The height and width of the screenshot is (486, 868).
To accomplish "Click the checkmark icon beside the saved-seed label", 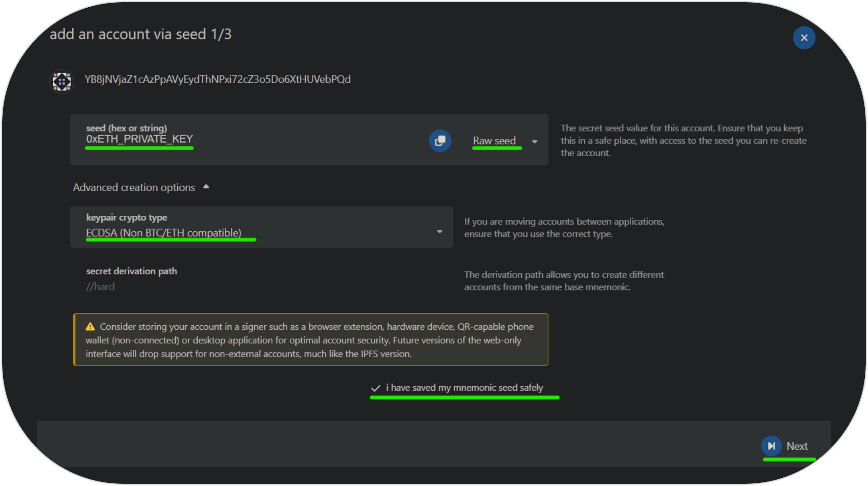I will coord(375,388).
